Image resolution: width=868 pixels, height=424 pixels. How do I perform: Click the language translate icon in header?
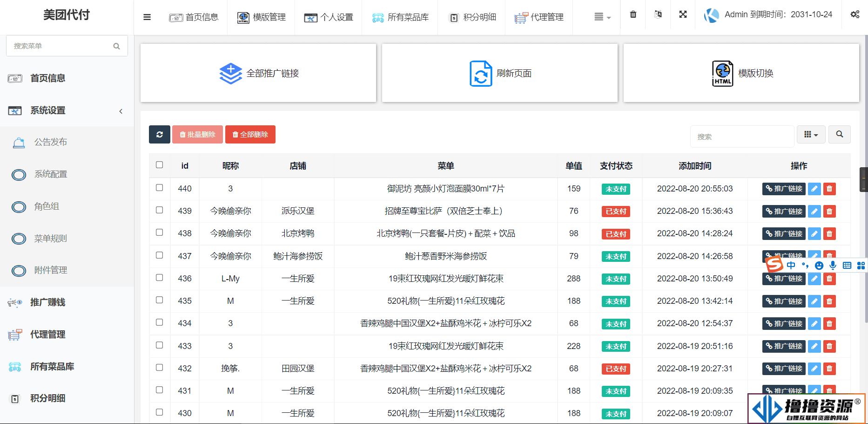[658, 14]
